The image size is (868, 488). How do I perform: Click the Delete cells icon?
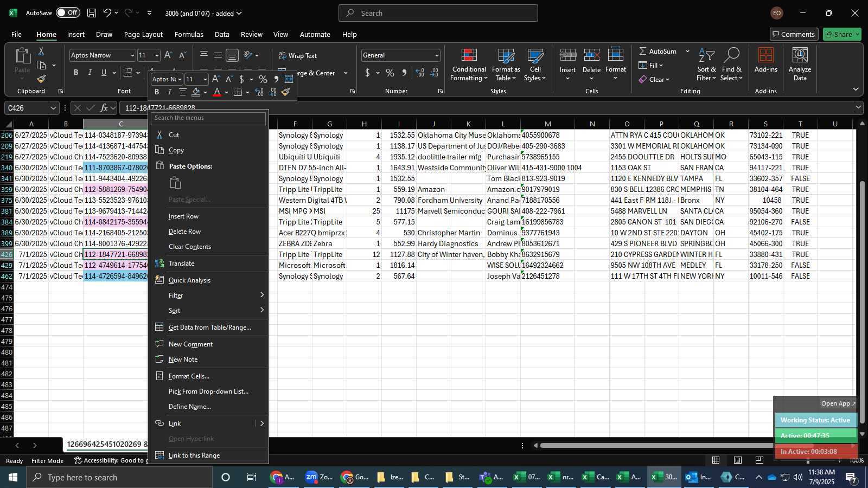tap(591, 55)
